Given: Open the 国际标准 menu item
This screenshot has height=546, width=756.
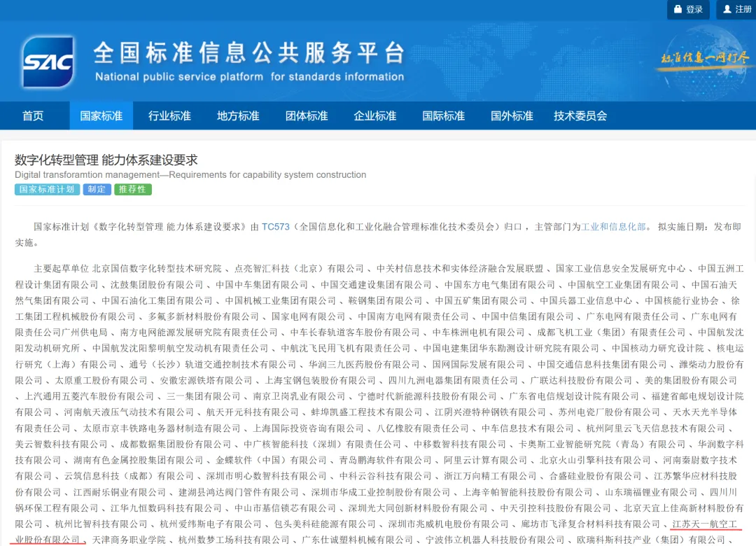Looking at the screenshot, I should pos(444,115).
